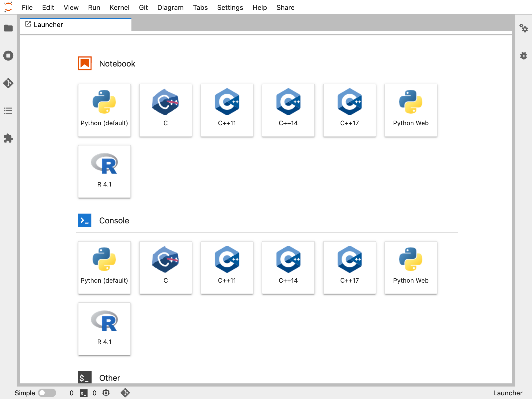The width and height of the screenshot is (532, 399).
Task: Click the Notebook section heading
Action: click(x=117, y=64)
